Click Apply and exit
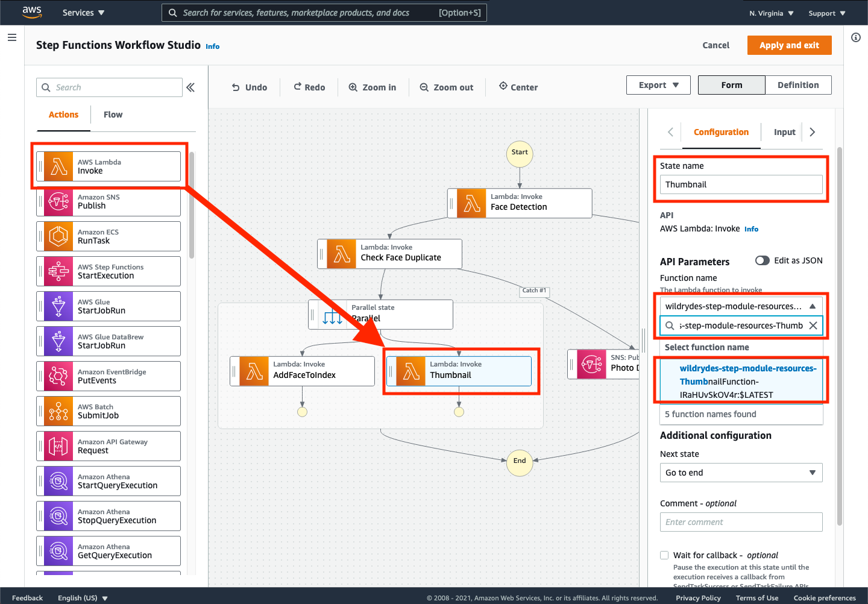Viewport: 868px width, 604px height. [789, 45]
